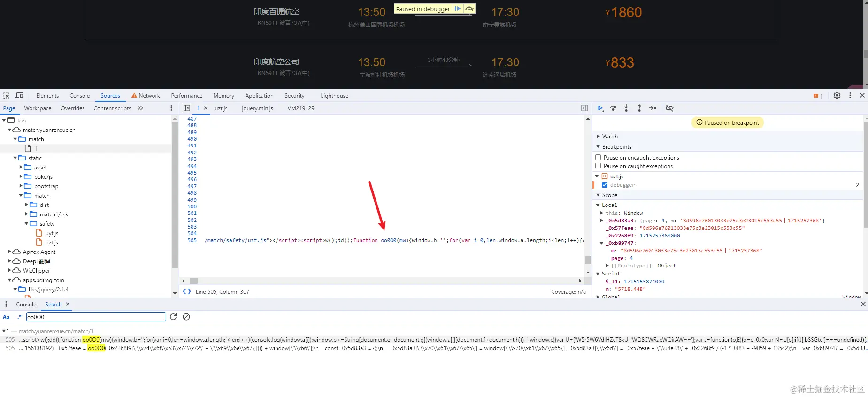Close the file tab named 1
This screenshot has width=868, height=397.
[206, 108]
